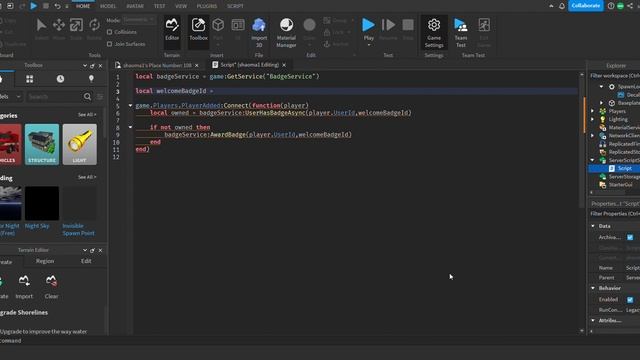Click the Share icon
Image resolution: width=640 pixels, height=360 pixels.
click(630, 6)
